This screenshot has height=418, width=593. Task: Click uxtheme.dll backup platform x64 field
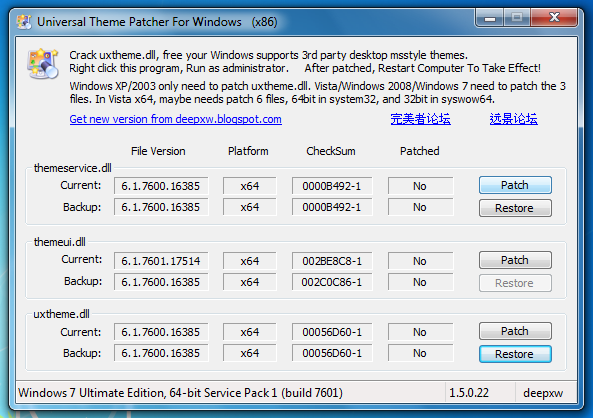point(250,353)
